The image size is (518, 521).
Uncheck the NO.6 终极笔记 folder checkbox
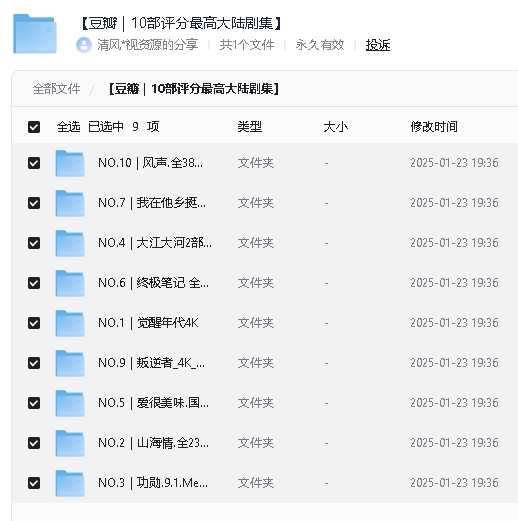pyautogui.click(x=34, y=283)
